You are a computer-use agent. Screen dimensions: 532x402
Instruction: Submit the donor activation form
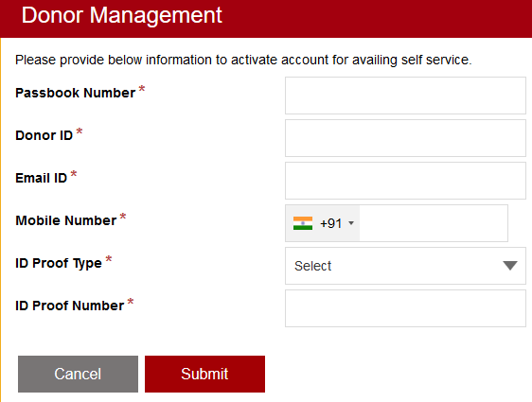tap(204, 375)
